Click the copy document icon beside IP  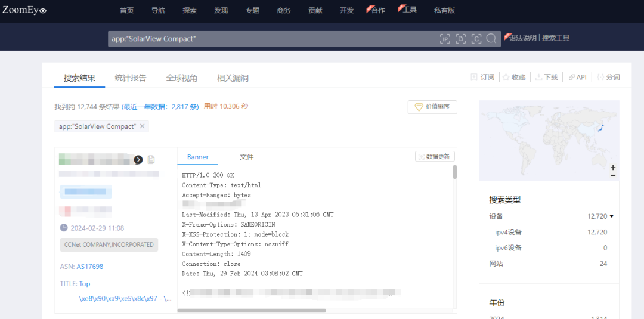coord(151,160)
